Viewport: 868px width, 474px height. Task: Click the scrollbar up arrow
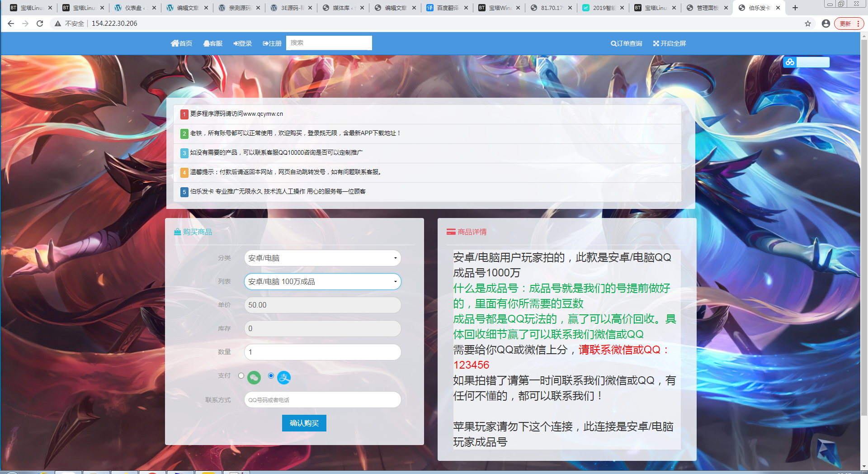864,36
